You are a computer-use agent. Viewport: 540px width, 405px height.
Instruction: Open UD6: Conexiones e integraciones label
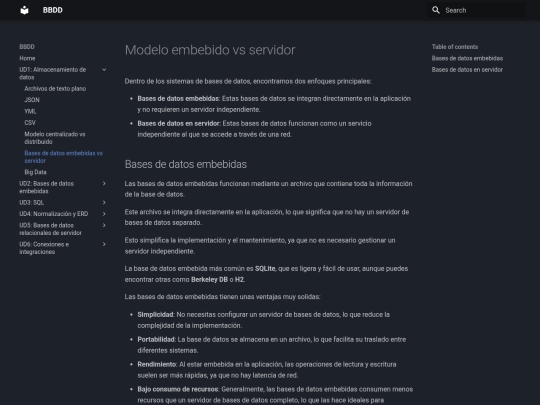(x=44, y=248)
